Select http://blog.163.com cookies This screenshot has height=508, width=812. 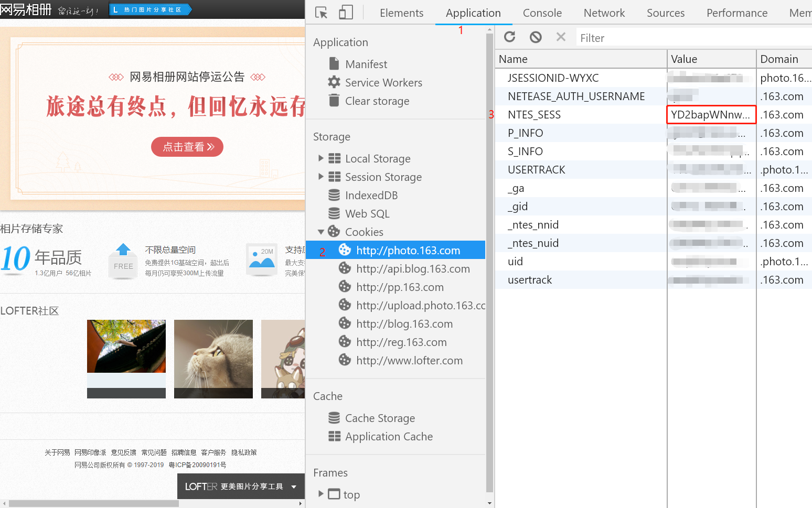[x=404, y=323]
